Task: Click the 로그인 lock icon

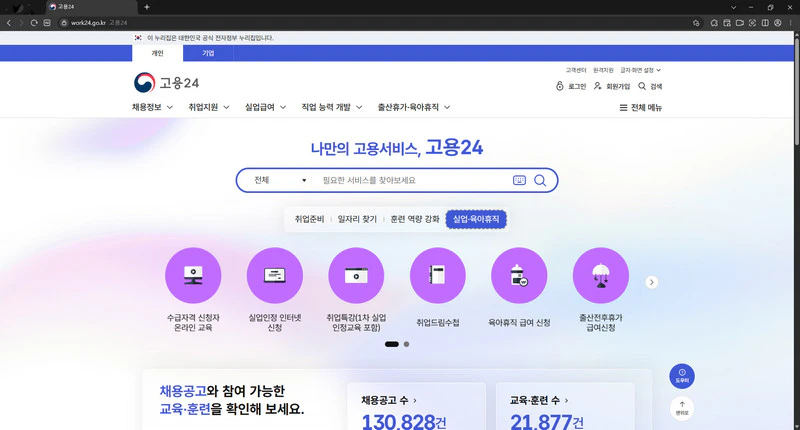Action: (559, 86)
